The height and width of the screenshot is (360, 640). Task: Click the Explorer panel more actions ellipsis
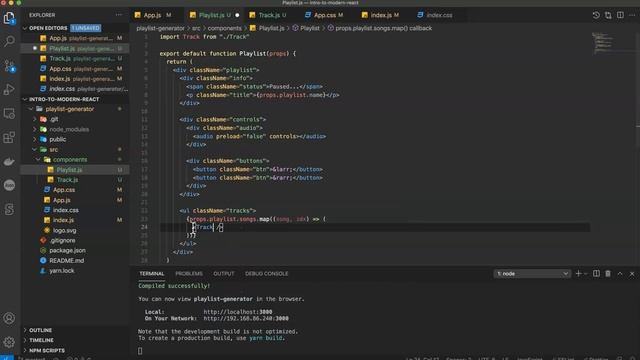[119, 15]
